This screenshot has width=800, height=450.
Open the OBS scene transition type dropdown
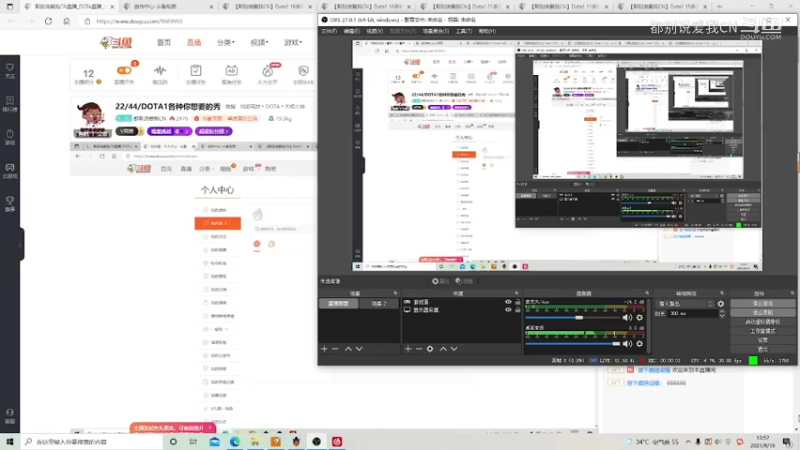[x=685, y=304]
